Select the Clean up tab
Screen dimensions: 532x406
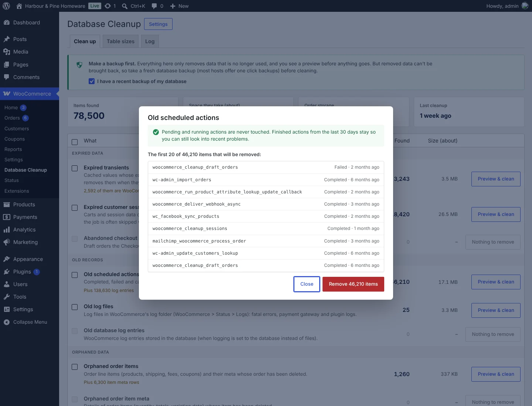tap(85, 41)
